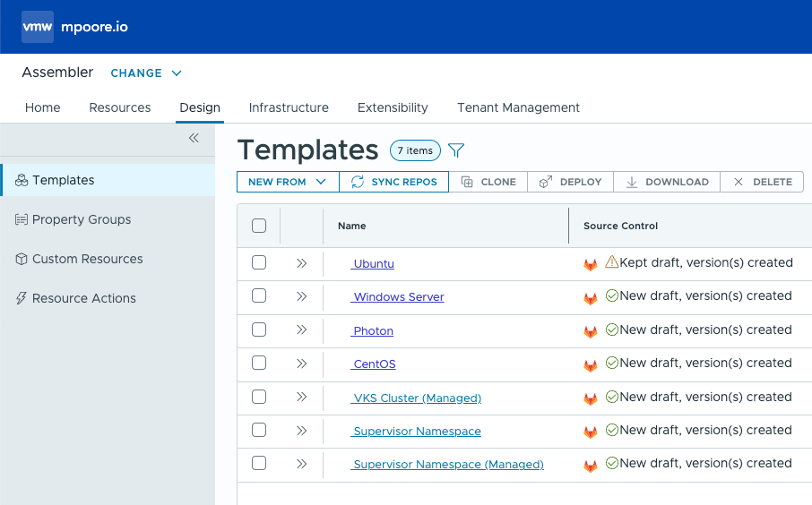Collapse the sidebar with double-chevron icon
The image size is (812, 505).
(194, 138)
